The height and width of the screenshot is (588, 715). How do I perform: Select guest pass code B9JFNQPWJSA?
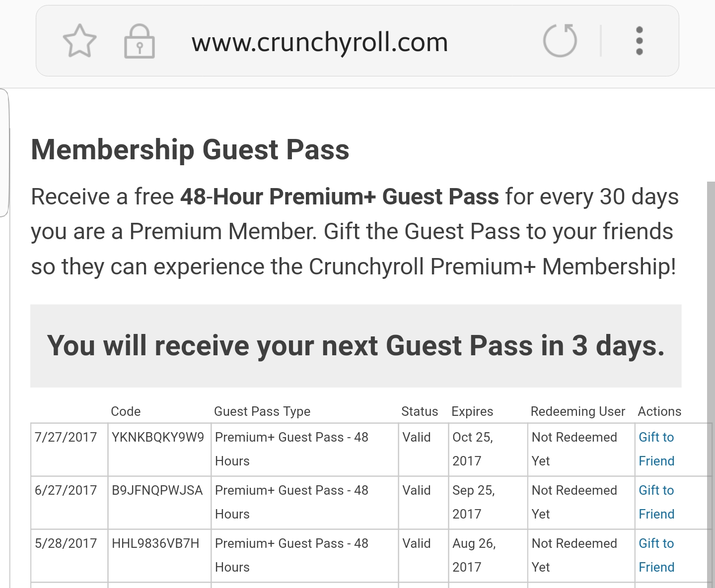click(x=157, y=490)
